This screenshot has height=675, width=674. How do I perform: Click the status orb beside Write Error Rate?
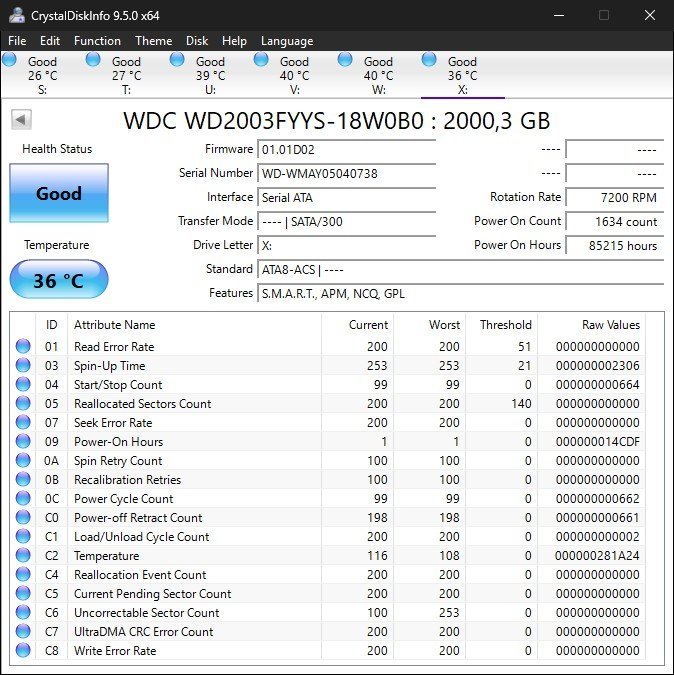point(23,651)
